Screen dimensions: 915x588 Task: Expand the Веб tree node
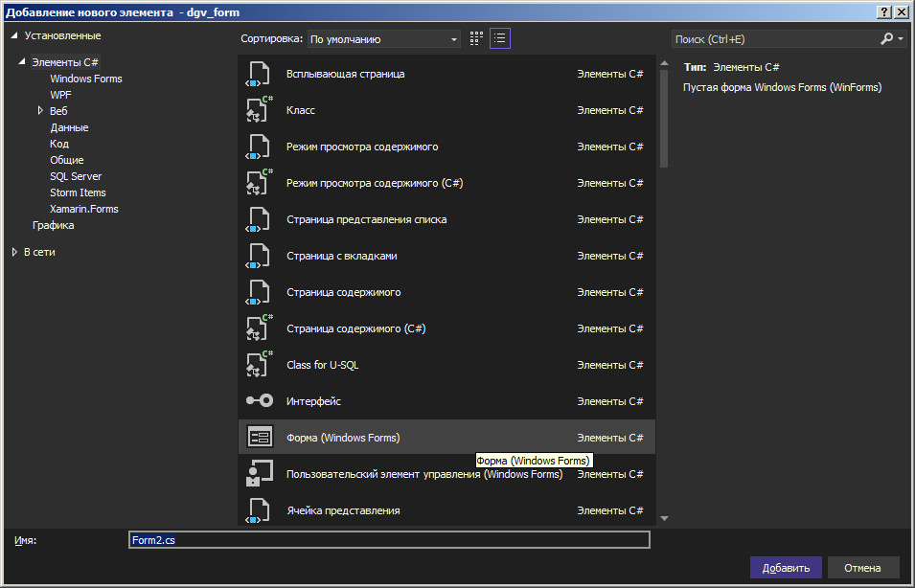[39, 110]
